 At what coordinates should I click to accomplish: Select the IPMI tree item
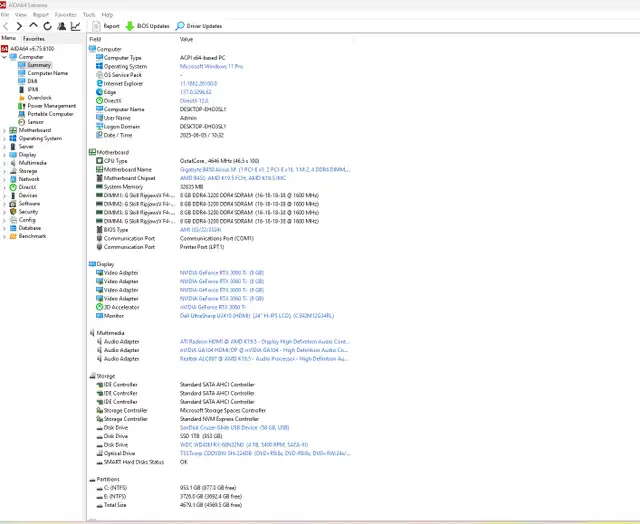(x=33, y=89)
